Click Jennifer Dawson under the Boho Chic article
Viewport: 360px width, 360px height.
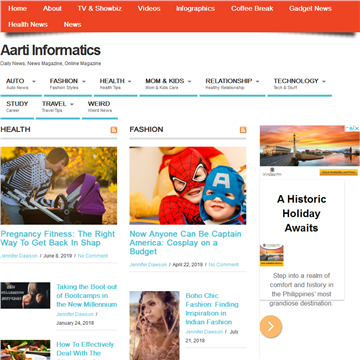click(204, 332)
